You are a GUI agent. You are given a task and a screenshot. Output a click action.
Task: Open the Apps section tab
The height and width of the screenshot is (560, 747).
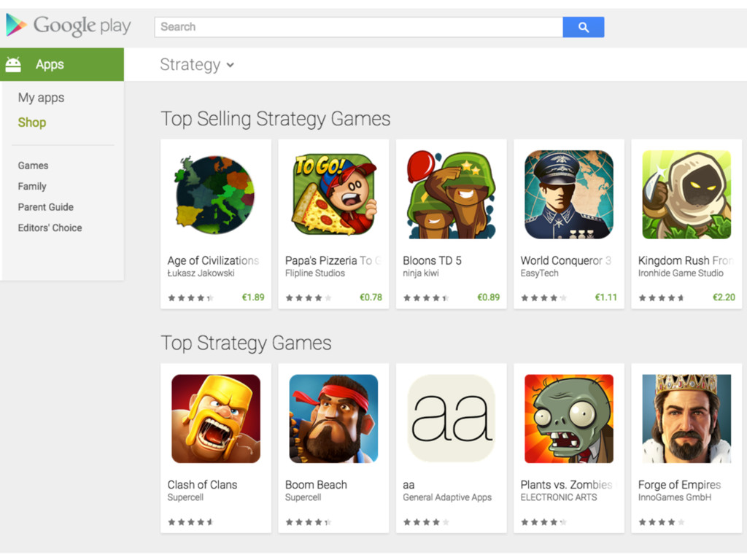(62, 64)
